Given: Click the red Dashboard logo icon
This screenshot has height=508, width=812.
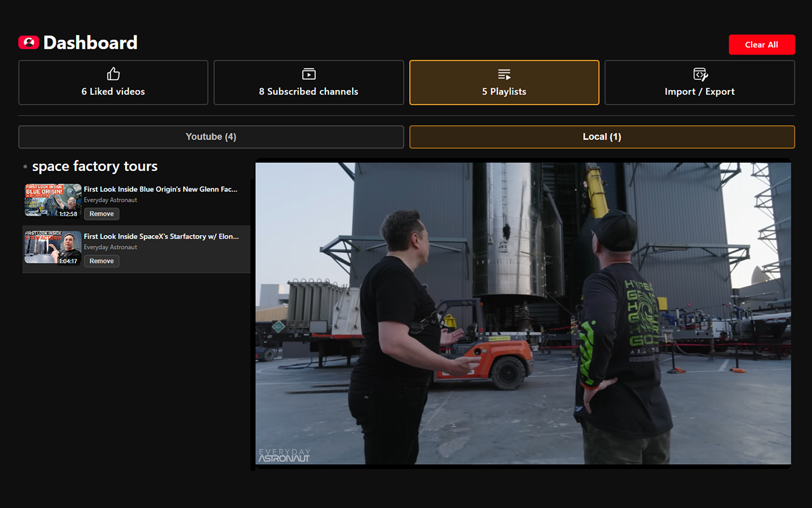Looking at the screenshot, I should (28, 43).
